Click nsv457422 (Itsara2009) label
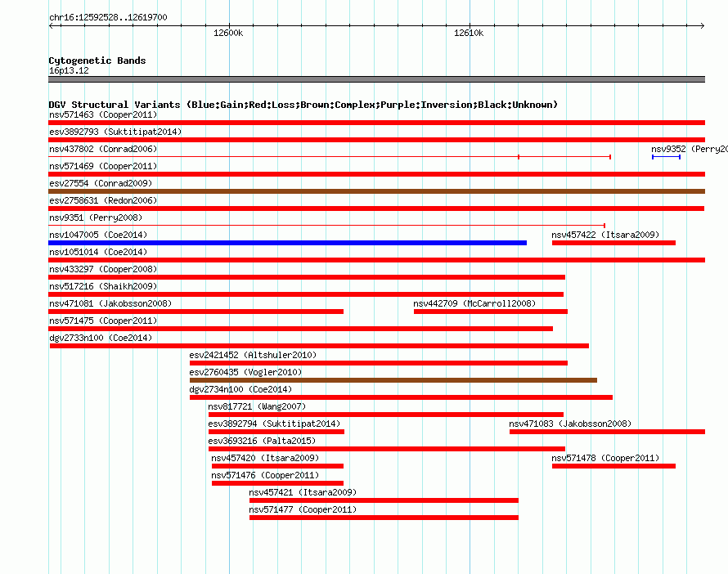Viewport: 728px width, 574px height. (605, 235)
